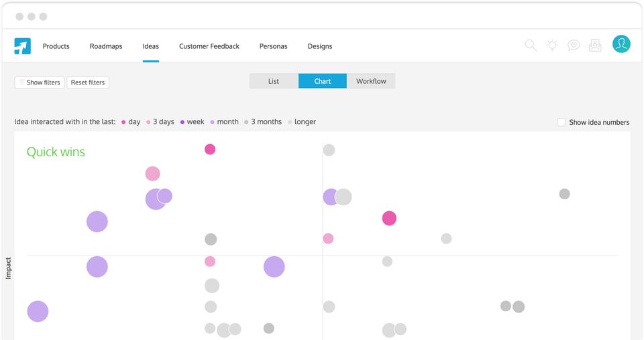Viewport: 644px width, 340px height.
Task: Open Customer Feedback section
Action: coord(209,46)
